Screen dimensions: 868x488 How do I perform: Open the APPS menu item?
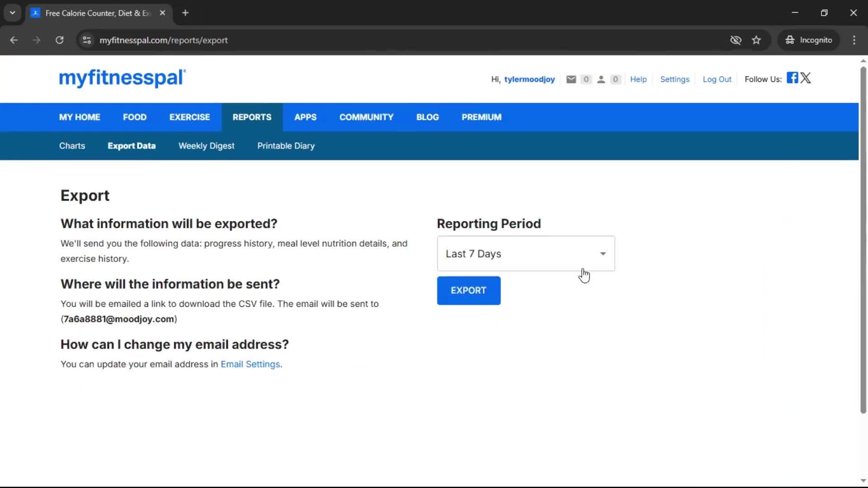point(305,117)
